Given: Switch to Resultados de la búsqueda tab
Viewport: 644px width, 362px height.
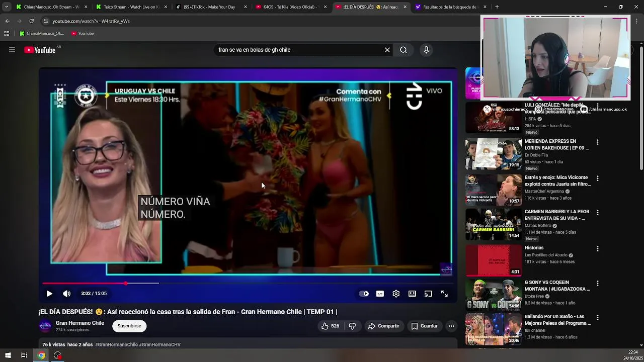Looking at the screenshot, I should click(x=449, y=7).
